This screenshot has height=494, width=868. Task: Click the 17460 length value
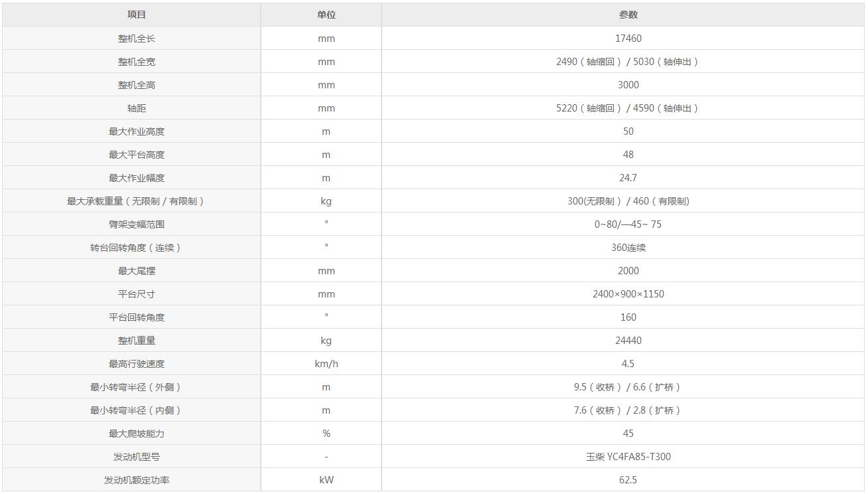coord(628,39)
